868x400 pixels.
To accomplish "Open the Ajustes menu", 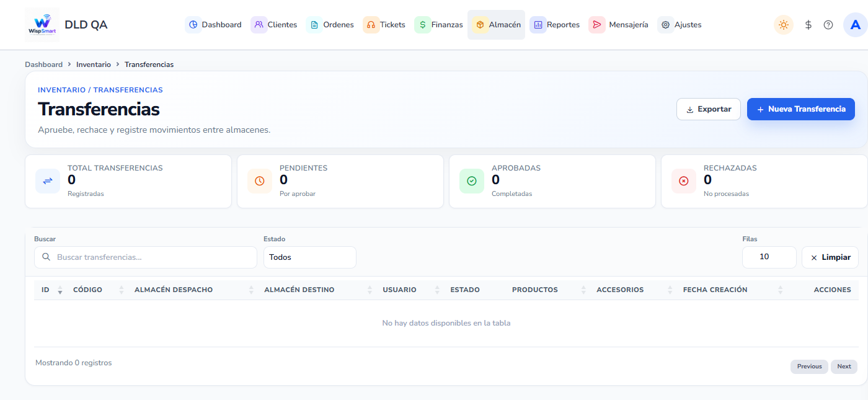I will 681,25.
